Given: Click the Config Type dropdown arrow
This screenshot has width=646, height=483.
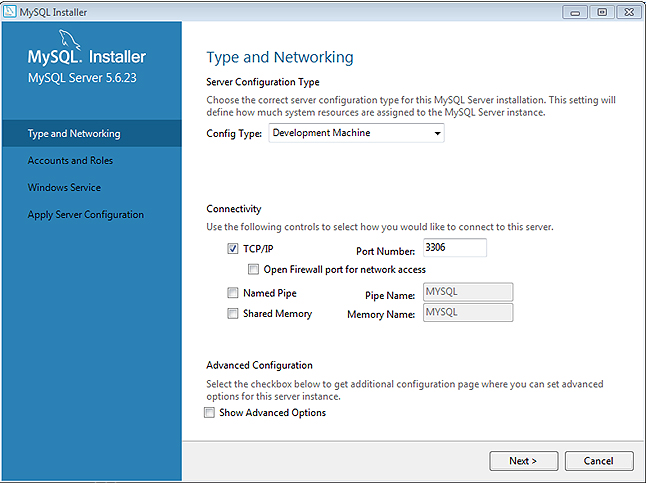Looking at the screenshot, I should 437,133.
